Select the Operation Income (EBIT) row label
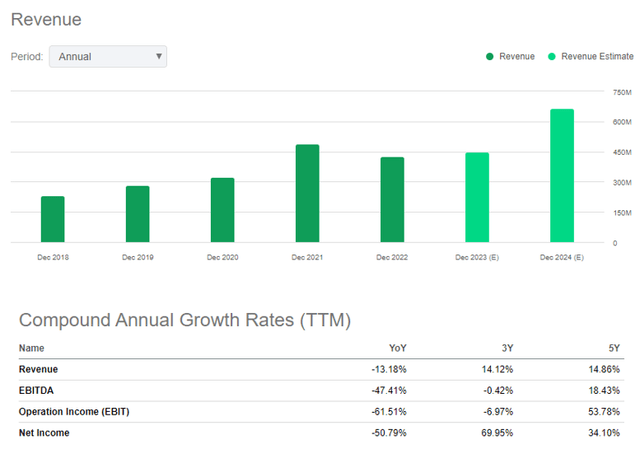640x449 pixels. point(72,412)
